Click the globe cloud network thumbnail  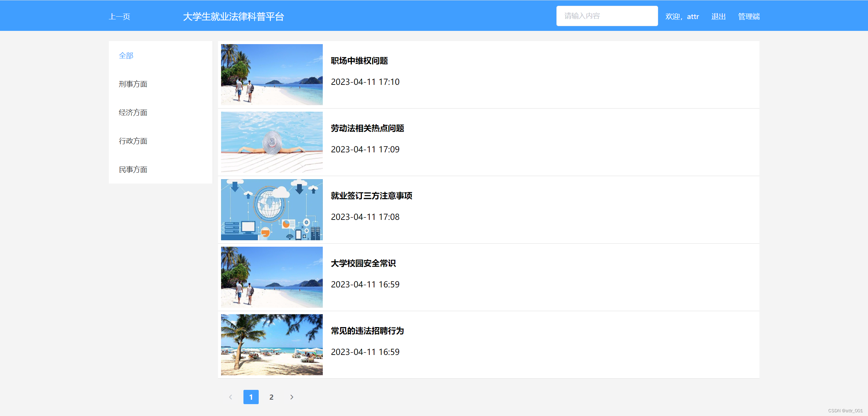(x=272, y=210)
